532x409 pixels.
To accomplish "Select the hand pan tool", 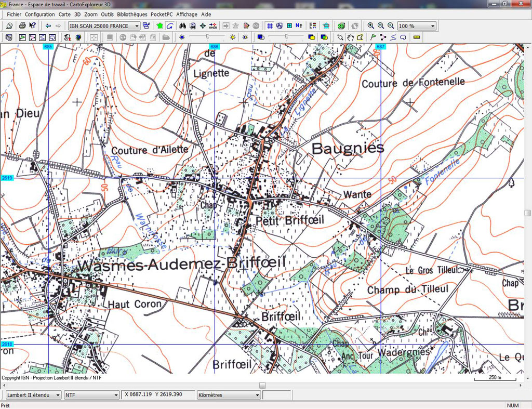I will point(350,37).
